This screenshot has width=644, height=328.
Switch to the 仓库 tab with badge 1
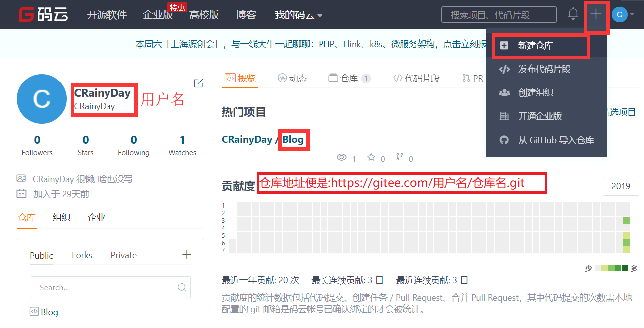(x=350, y=78)
